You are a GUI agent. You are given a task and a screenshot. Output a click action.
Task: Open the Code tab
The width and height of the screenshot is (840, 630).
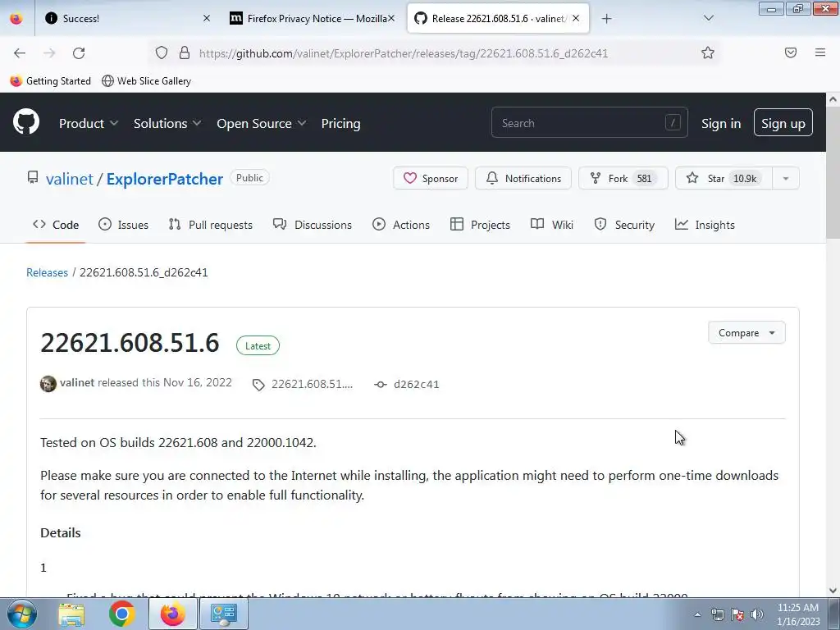point(56,225)
